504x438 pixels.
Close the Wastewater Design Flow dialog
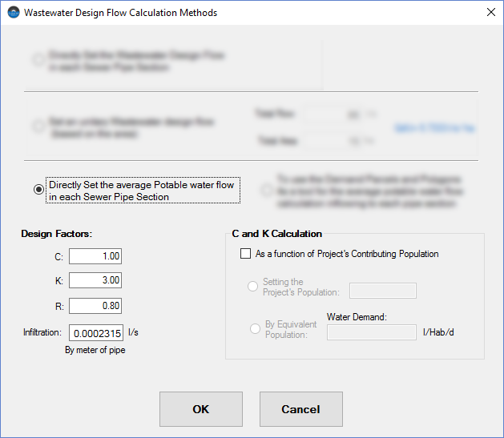point(490,13)
